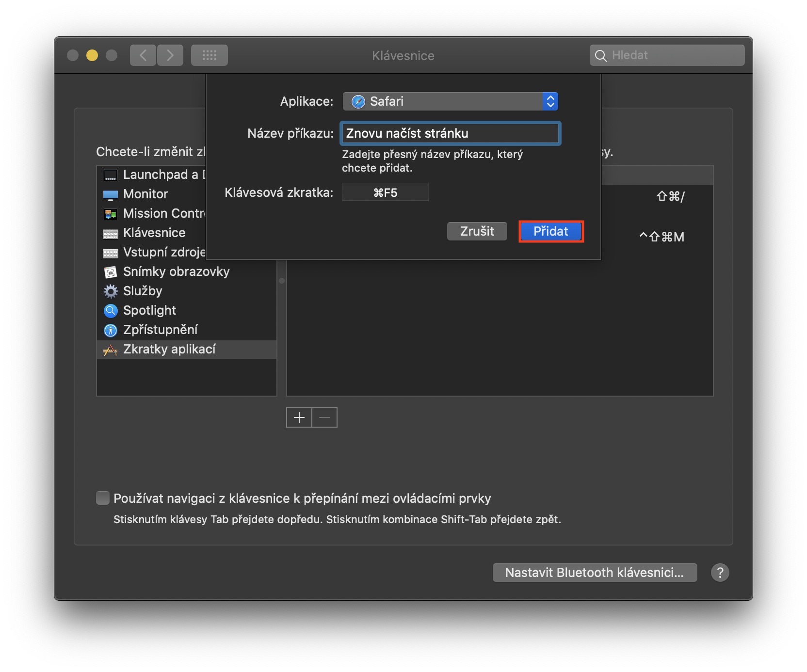Screen dimensions: 807x672
Task: Select the Mission Control category
Action: [x=151, y=214]
